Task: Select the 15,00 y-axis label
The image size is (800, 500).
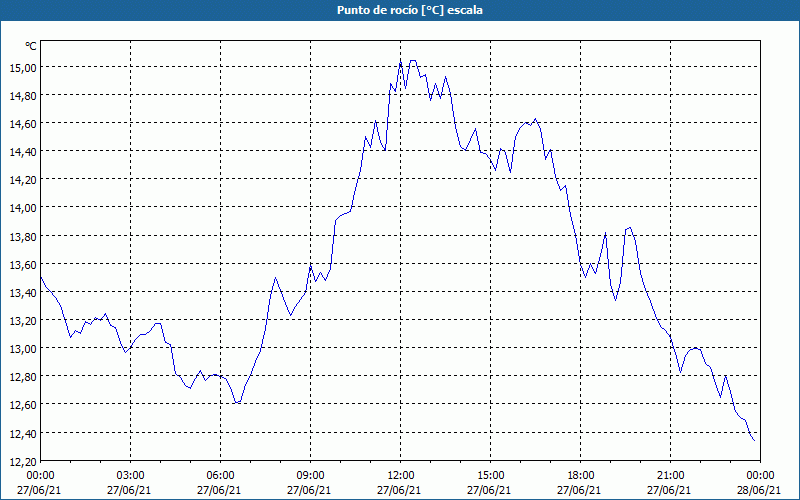Action: 23,67
